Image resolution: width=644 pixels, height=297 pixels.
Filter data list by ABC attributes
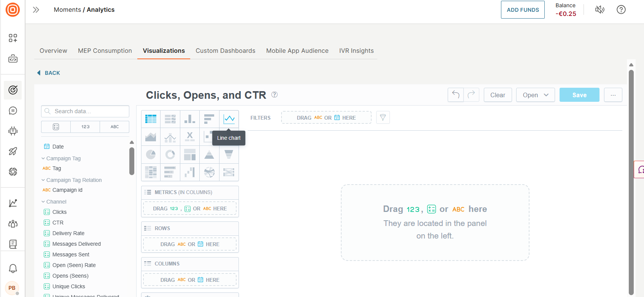click(x=114, y=127)
